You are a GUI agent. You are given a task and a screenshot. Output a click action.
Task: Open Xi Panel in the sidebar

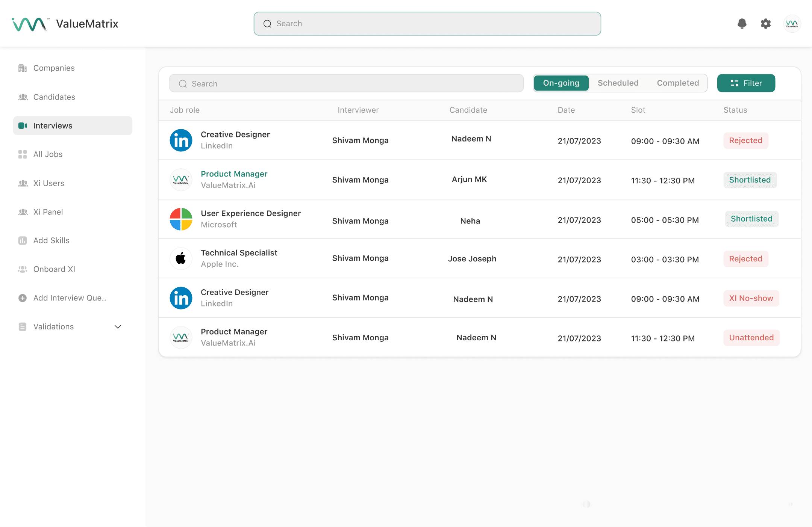[48, 212]
